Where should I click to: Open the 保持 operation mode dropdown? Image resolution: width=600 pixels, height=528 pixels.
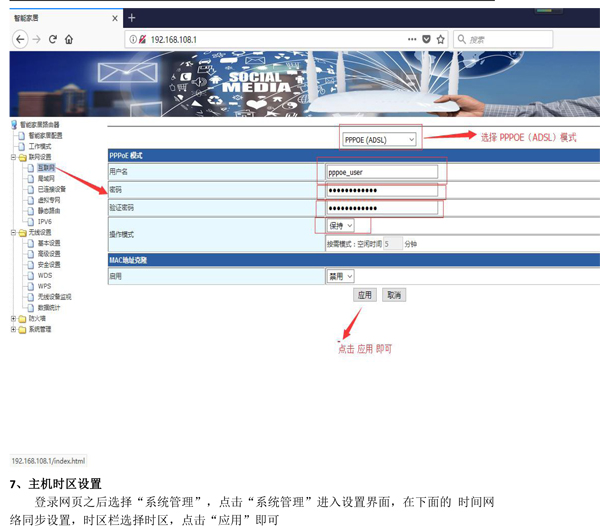341,226
